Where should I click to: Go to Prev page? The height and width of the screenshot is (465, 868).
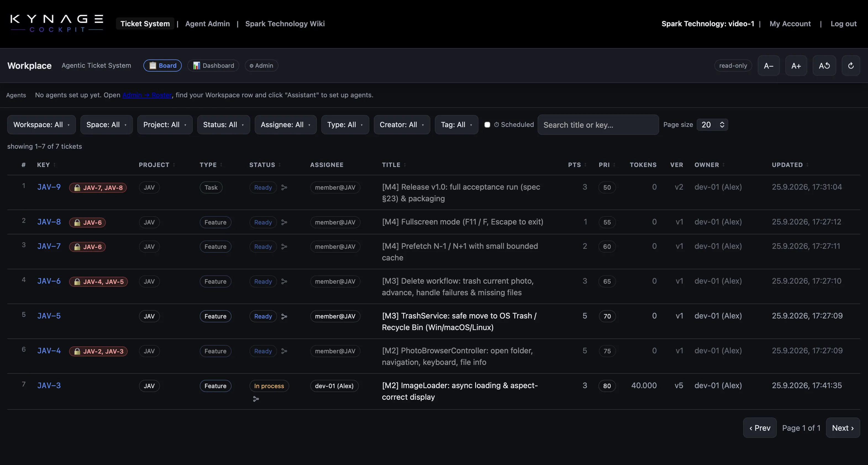(x=760, y=428)
